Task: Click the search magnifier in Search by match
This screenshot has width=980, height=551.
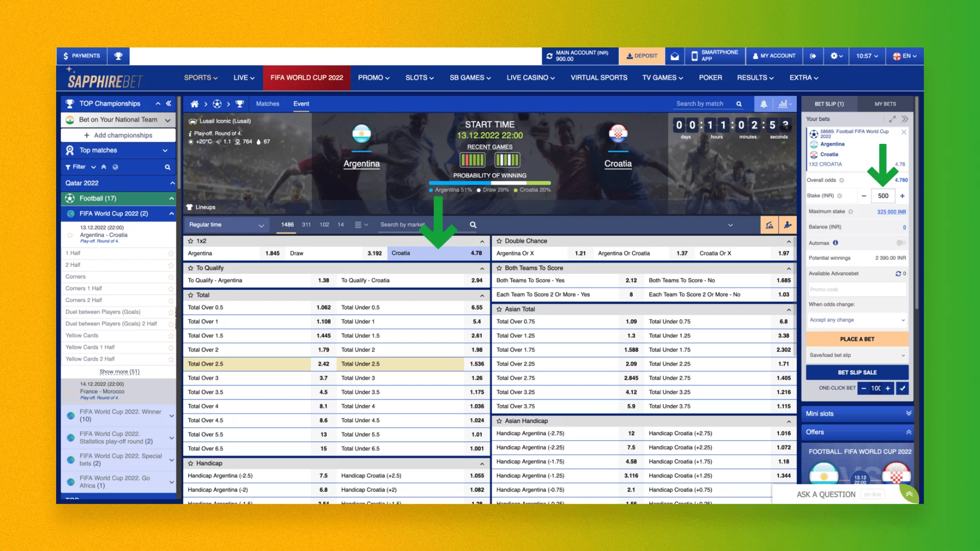Action: [x=739, y=104]
